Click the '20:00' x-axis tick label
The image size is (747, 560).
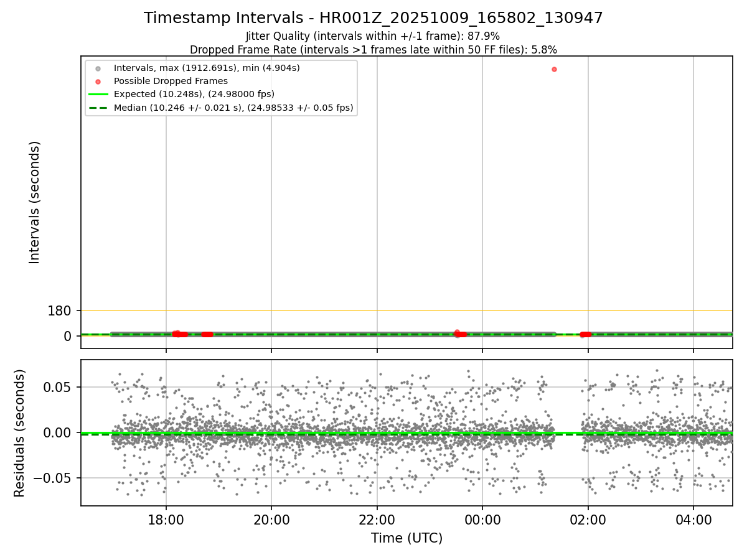click(271, 520)
